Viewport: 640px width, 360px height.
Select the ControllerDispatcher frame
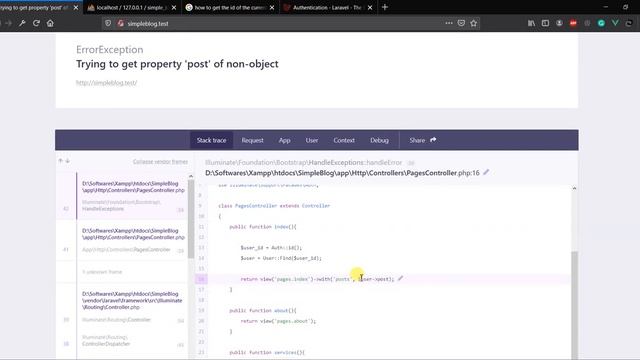point(122,341)
